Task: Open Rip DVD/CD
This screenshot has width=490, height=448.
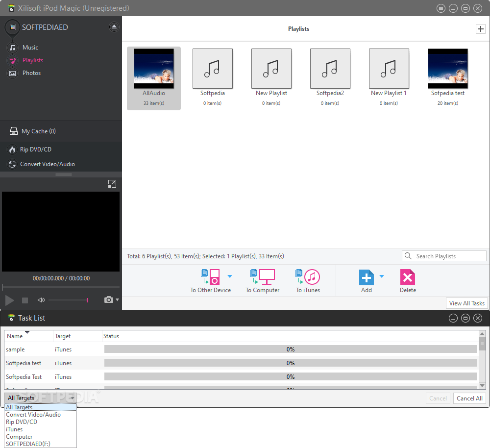Action: (x=36, y=149)
